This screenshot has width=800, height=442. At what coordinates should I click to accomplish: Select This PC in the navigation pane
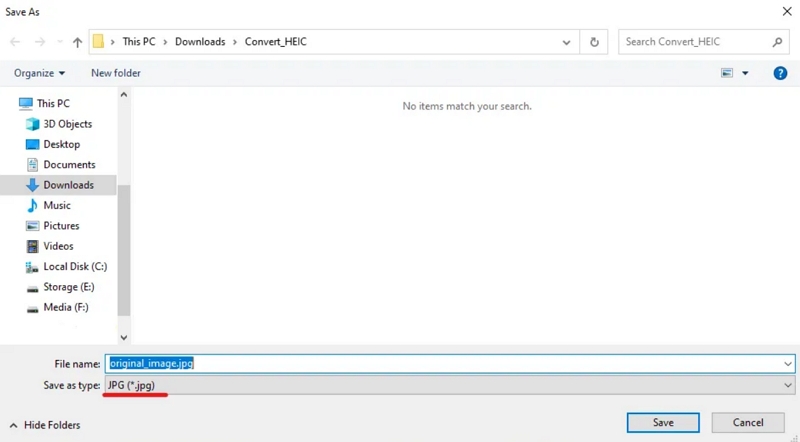point(53,103)
